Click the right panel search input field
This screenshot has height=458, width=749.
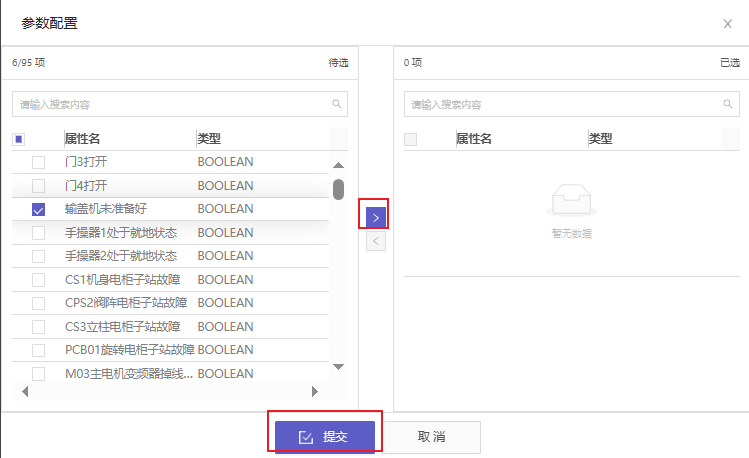point(571,104)
